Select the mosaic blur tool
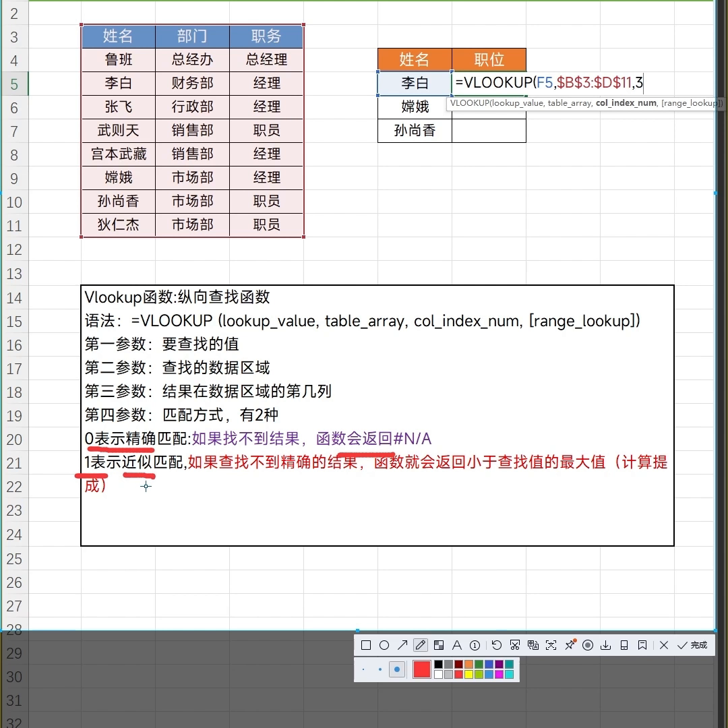This screenshot has width=728, height=728. point(439,645)
